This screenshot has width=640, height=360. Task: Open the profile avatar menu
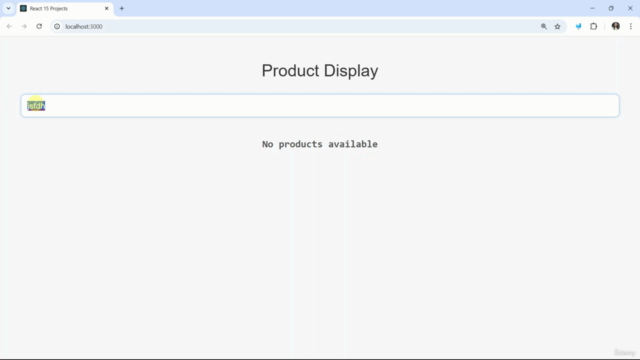click(x=616, y=27)
